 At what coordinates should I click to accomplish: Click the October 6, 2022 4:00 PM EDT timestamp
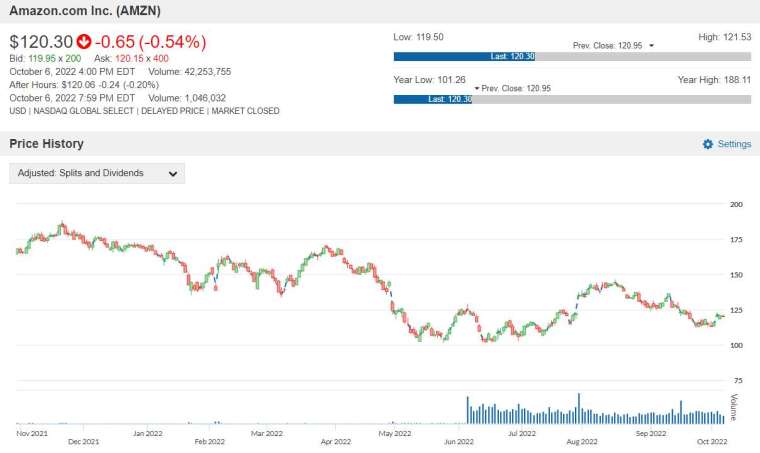click(x=72, y=72)
